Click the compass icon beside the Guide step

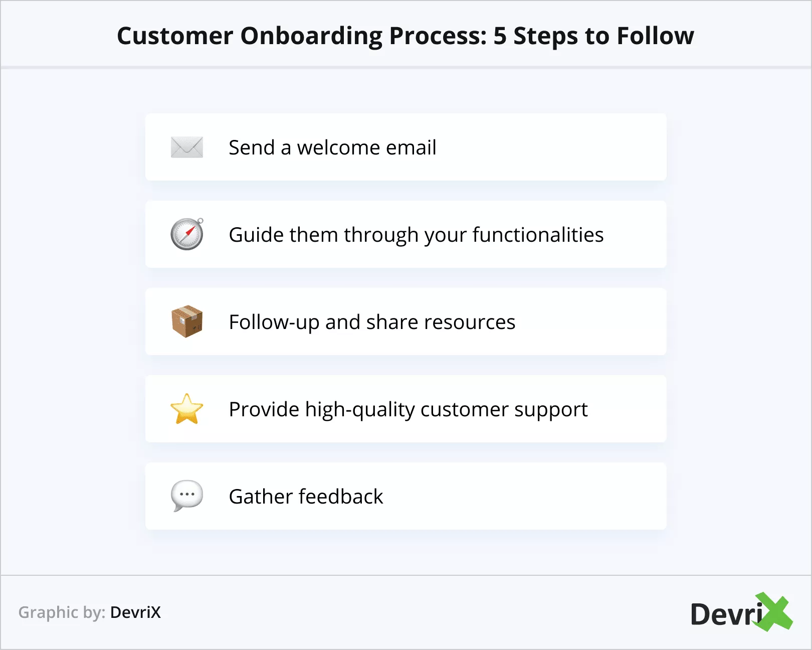(187, 234)
